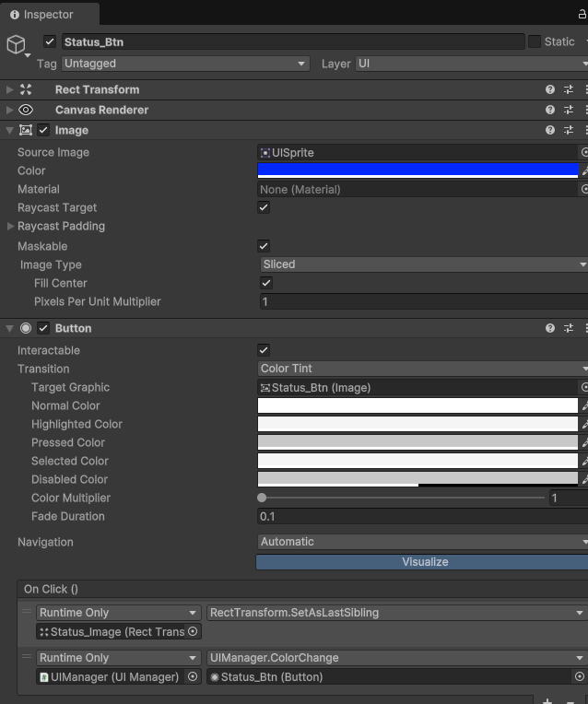Click eyedropper beside Highlighted Color

584,424
